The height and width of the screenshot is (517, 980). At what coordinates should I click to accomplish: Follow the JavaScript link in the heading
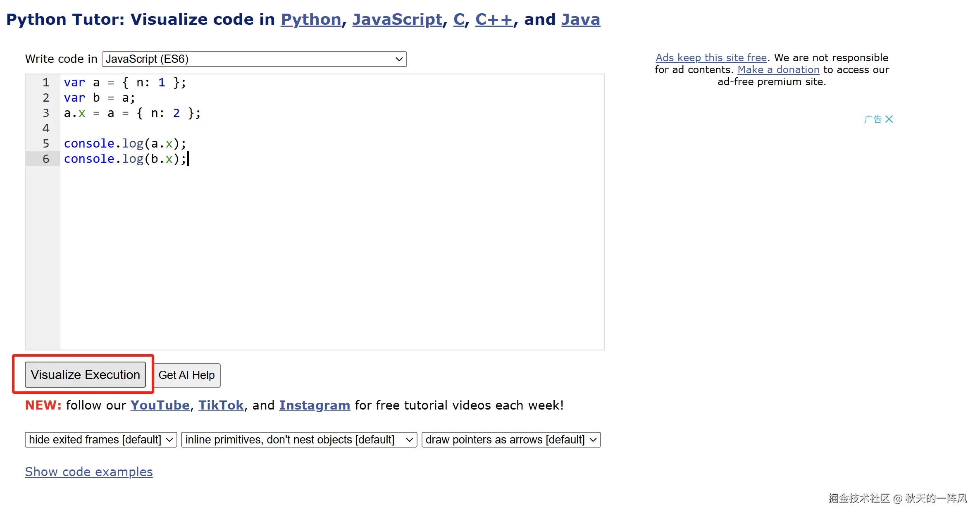click(397, 19)
